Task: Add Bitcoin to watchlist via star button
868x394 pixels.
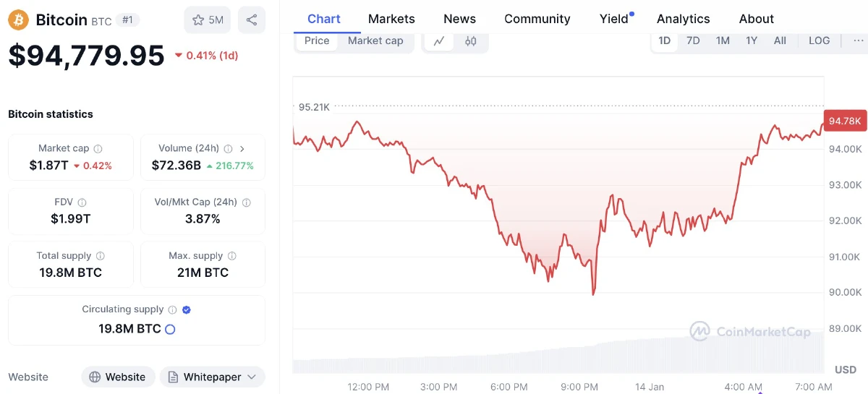Action: pyautogui.click(x=208, y=20)
